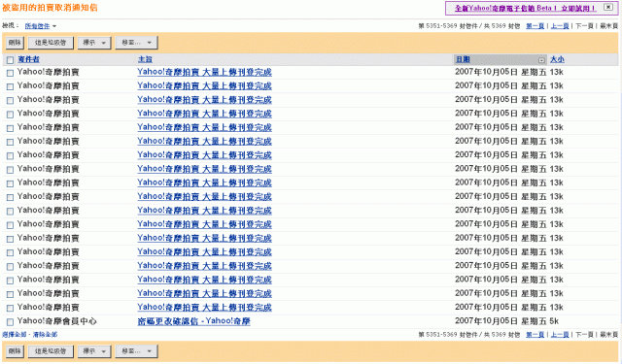Click 這是垃圾信 button in the bottom toolbar
The width and height of the screenshot is (622, 364).
(51, 351)
